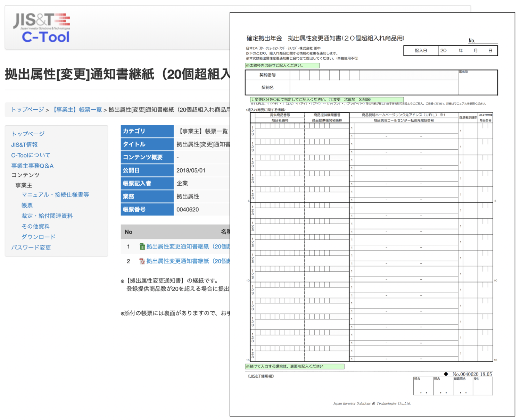Click the 帳票番号 header cell

click(147, 209)
